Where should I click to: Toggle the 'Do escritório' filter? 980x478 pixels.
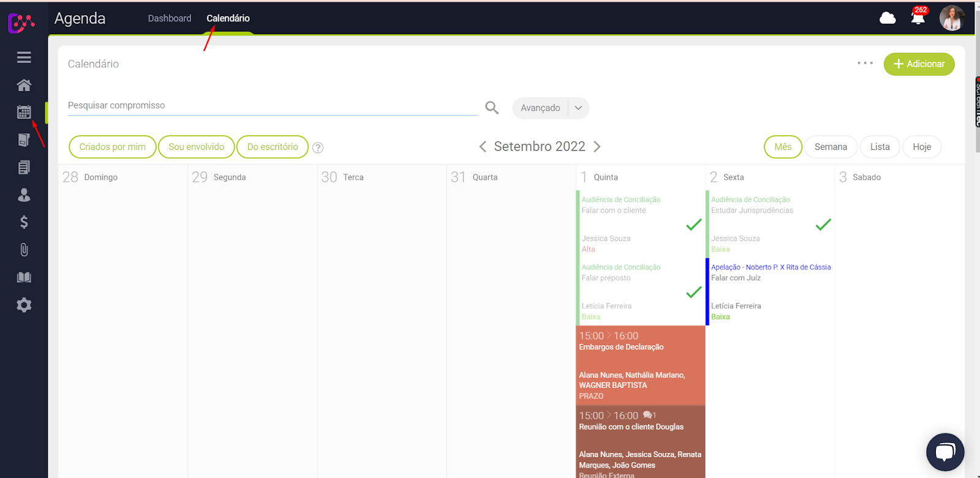tap(273, 147)
